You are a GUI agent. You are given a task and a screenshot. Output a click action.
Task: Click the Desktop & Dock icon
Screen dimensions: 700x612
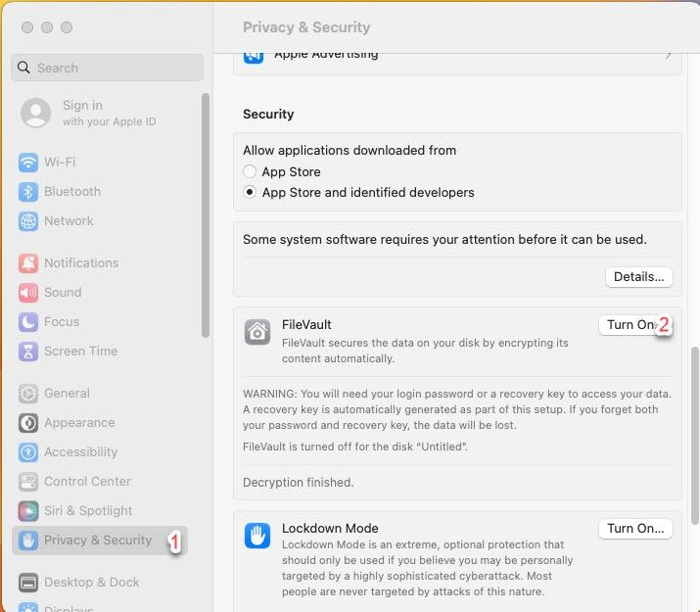28,583
